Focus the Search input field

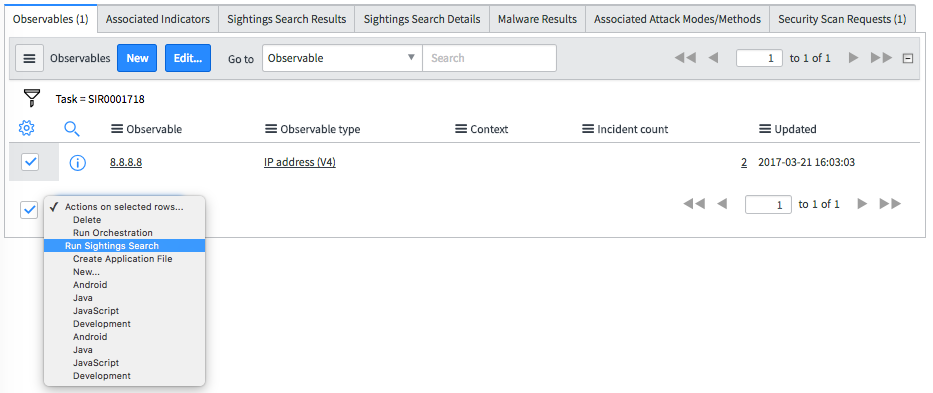coord(490,58)
